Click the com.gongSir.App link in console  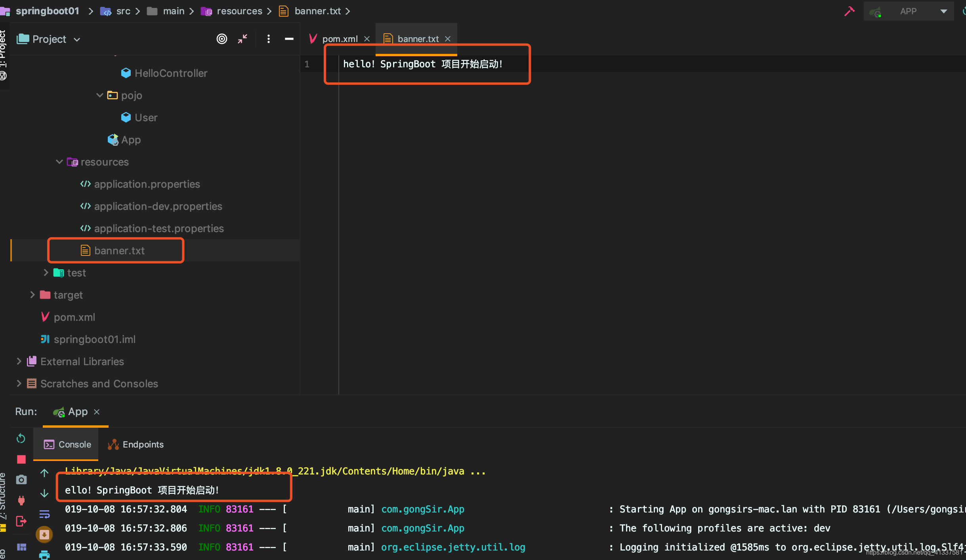[x=422, y=509]
